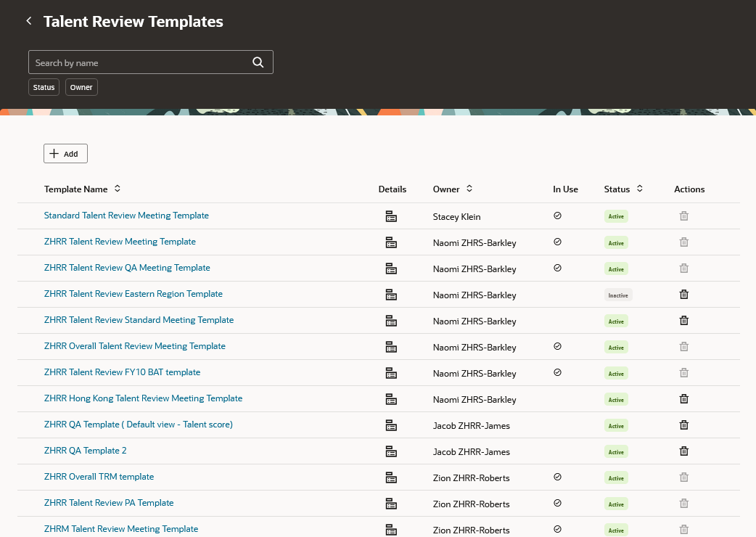
Task: Open details for Standard Talent Review Meeting Template
Action: [391, 216]
